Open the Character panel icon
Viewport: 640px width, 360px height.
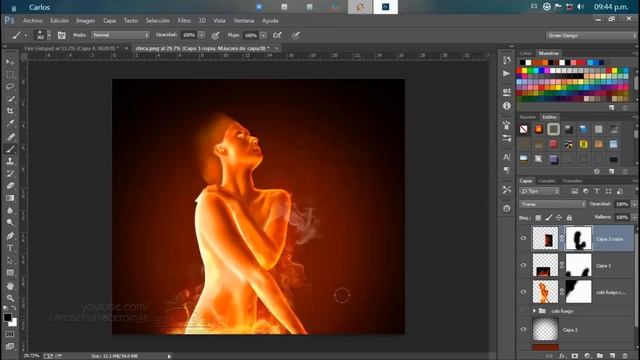coord(507,157)
